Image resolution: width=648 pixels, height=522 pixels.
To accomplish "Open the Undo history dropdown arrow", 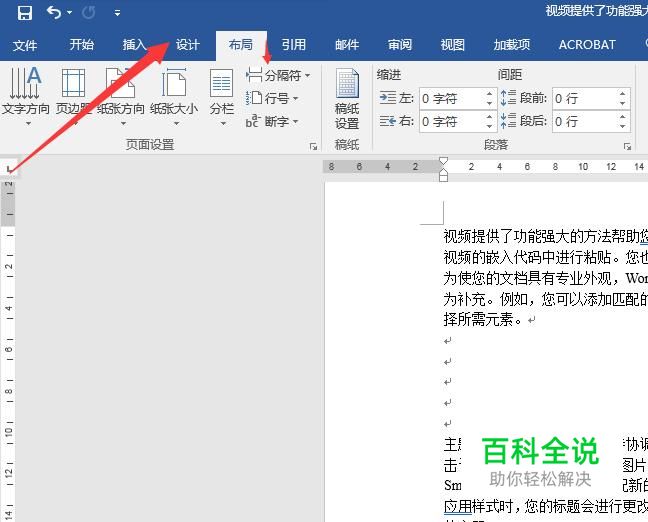I will [69, 13].
